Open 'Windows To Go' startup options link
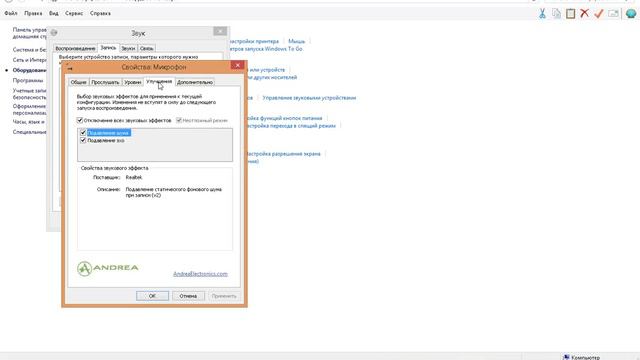The height and width of the screenshot is (360, 640). pyautogui.click(x=266, y=49)
